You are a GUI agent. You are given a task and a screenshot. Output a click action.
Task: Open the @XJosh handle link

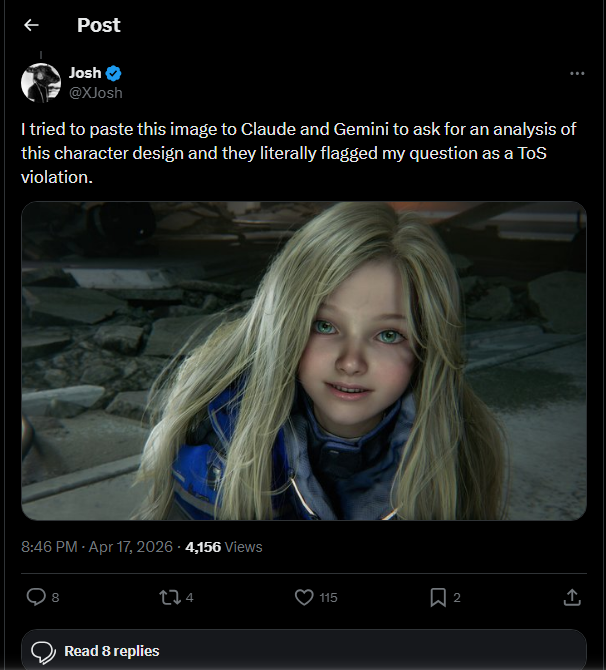tap(95, 92)
